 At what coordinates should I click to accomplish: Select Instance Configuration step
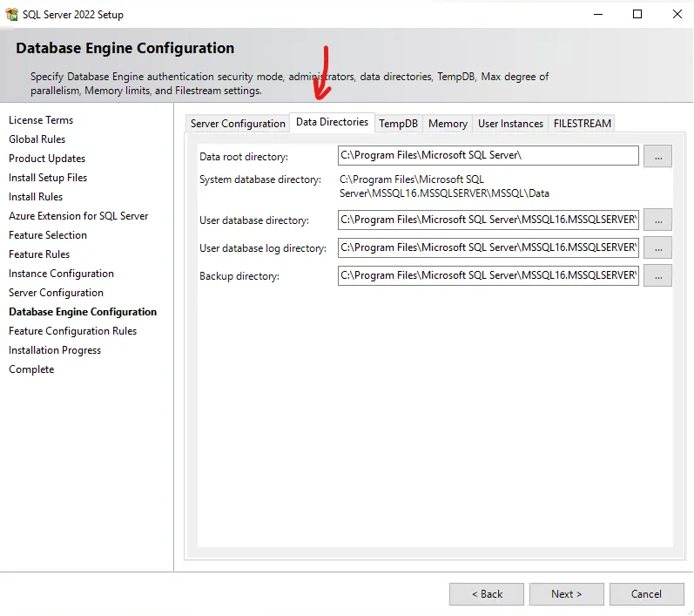click(x=61, y=274)
